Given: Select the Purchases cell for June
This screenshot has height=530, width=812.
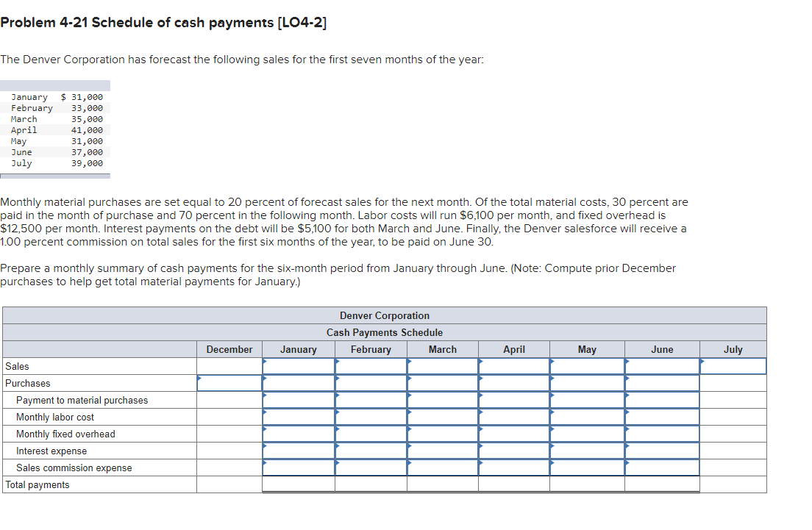Looking at the screenshot, I should pos(663,383).
